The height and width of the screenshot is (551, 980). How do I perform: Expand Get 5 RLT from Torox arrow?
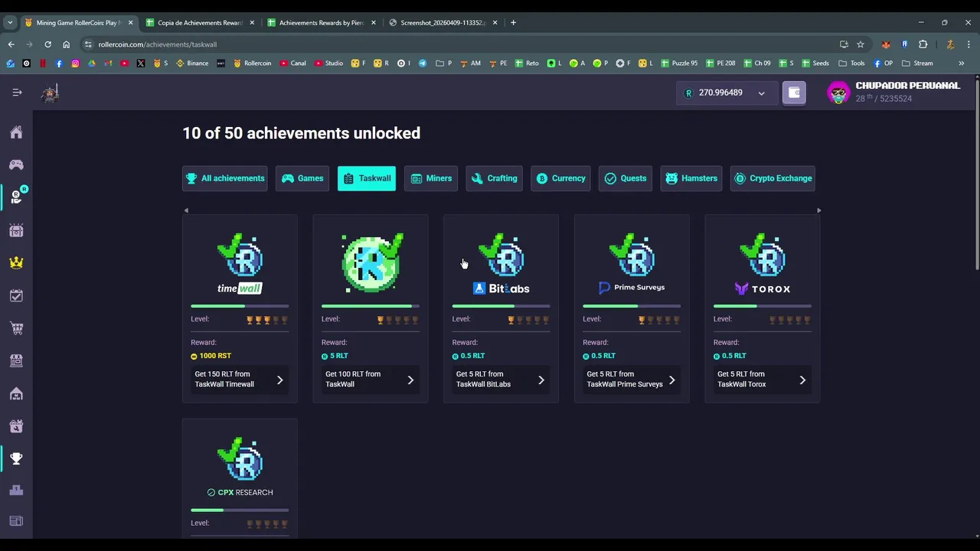pos(802,380)
